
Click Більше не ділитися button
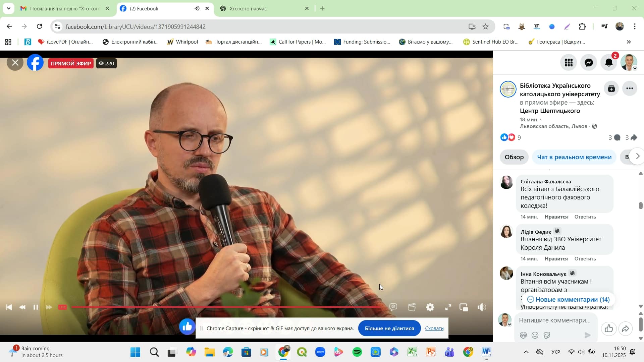click(x=389, y=328)
